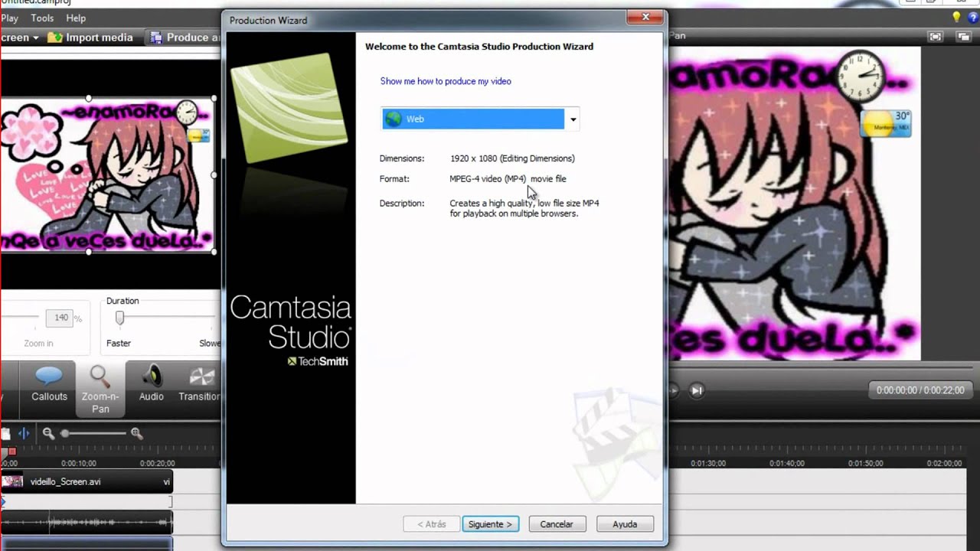Viewport: 980px width, 551px height.
Task: Click the Import media folder icon
Action: click(x=55, y=37)
